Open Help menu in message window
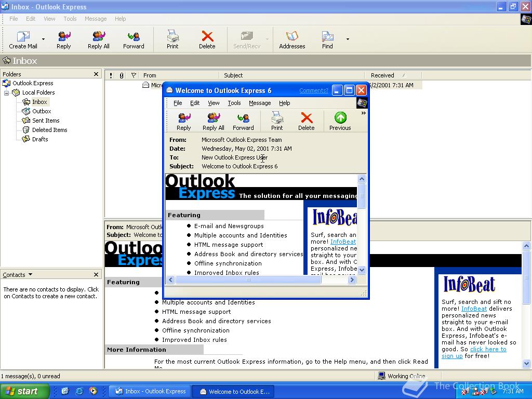This screenshot has width=532, height=399. [x=285, y=103]
